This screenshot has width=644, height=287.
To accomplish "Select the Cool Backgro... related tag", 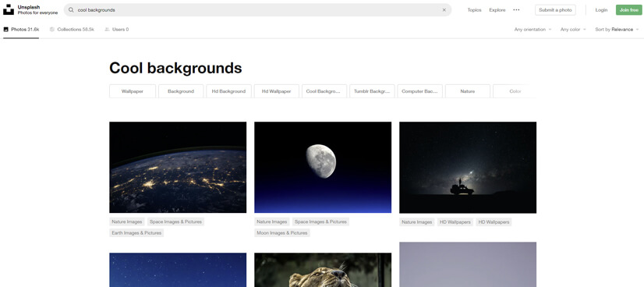I will pyautogui.click(x=324, y=91).
